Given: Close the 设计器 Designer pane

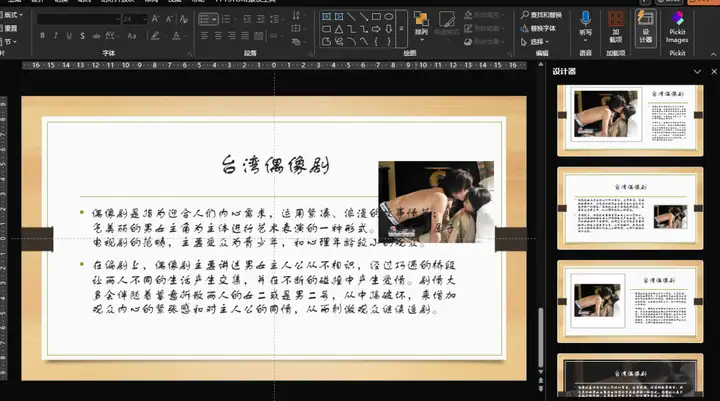Looking at the screenshot, I should (x=714, y=72).
